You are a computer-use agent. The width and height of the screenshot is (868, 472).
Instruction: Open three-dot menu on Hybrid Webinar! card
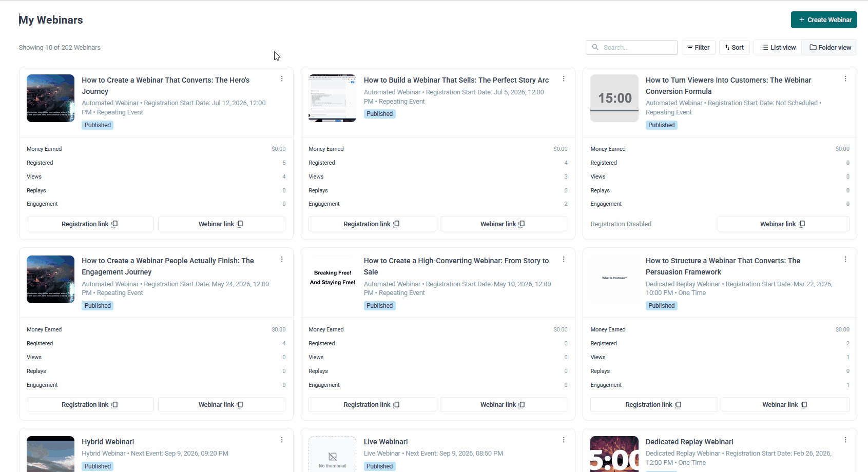(x=282, y=440)
